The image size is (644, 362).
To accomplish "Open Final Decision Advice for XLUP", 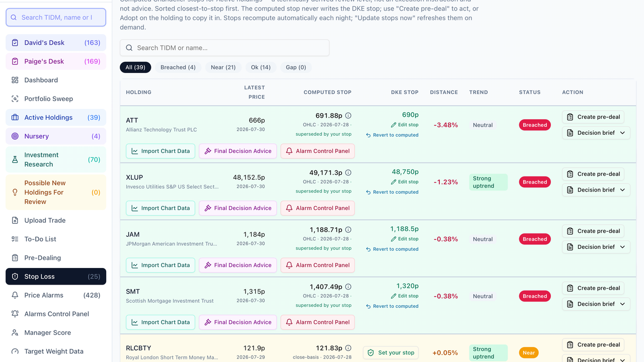I will point(238,208).
